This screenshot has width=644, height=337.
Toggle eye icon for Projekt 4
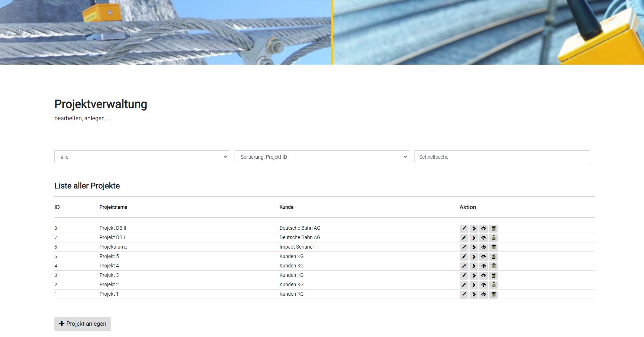(483, 266)
